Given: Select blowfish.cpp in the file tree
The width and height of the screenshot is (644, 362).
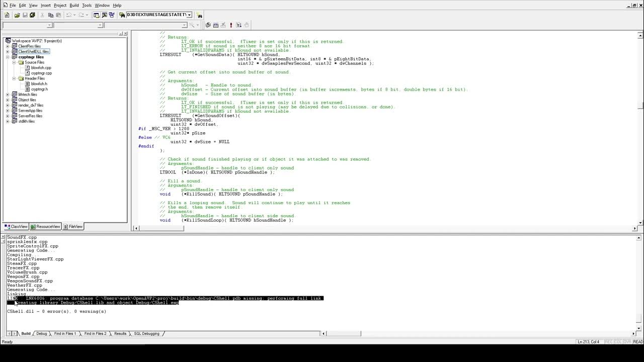Looking at the screenshot, I should [41, 67].
